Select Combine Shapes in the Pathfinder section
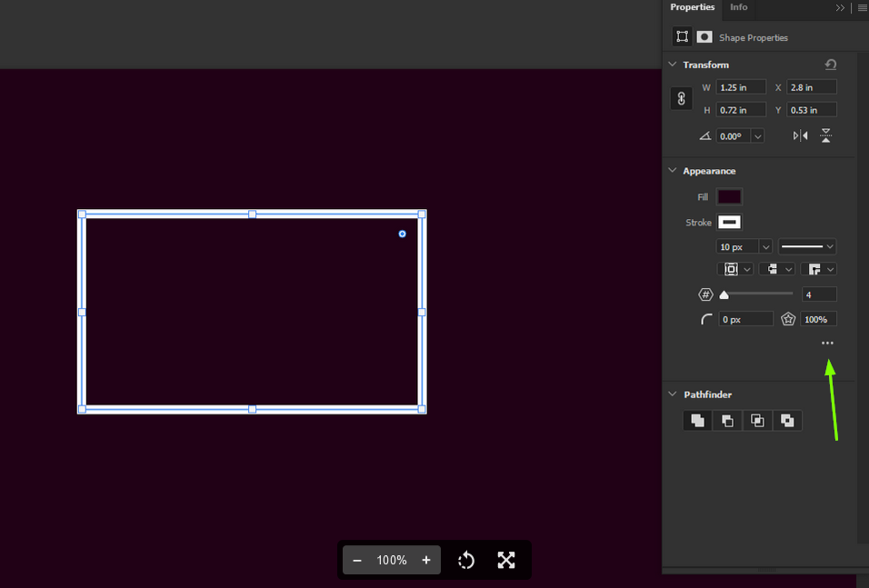Screen dimensions: 869x588 [697, 420]
